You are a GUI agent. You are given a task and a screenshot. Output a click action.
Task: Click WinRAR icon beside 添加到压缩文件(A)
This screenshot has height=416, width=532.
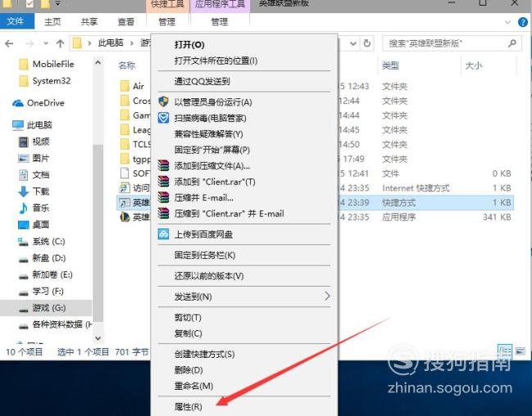(164, 165)
